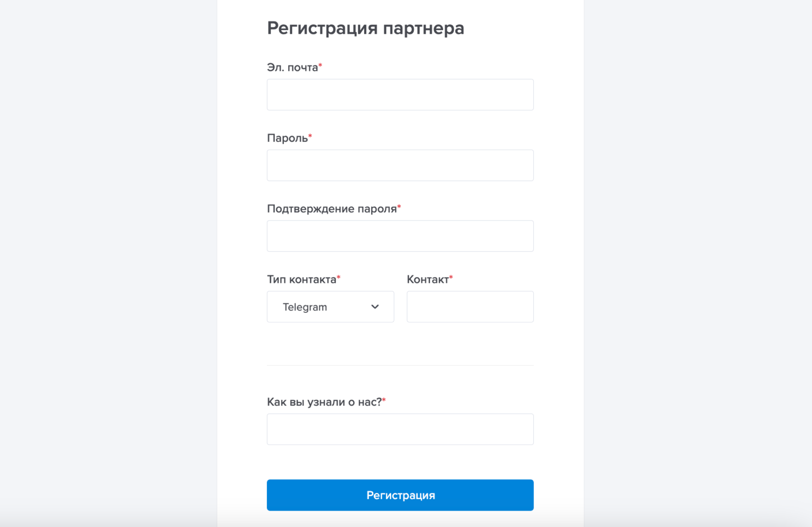Click the Пароль field label
The height and width of the screenshot is (527, 812).
coord(287,138)
